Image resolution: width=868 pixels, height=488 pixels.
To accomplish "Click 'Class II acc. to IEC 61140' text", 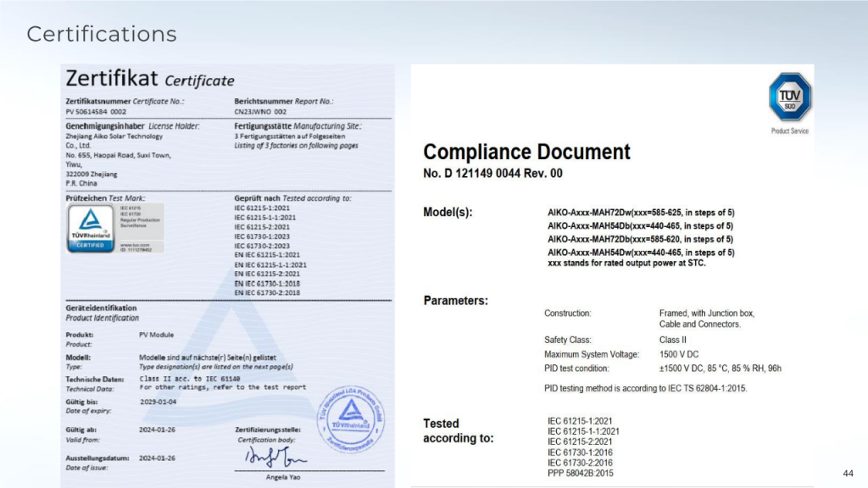I will pyautogui.click(x=190, y=379).
